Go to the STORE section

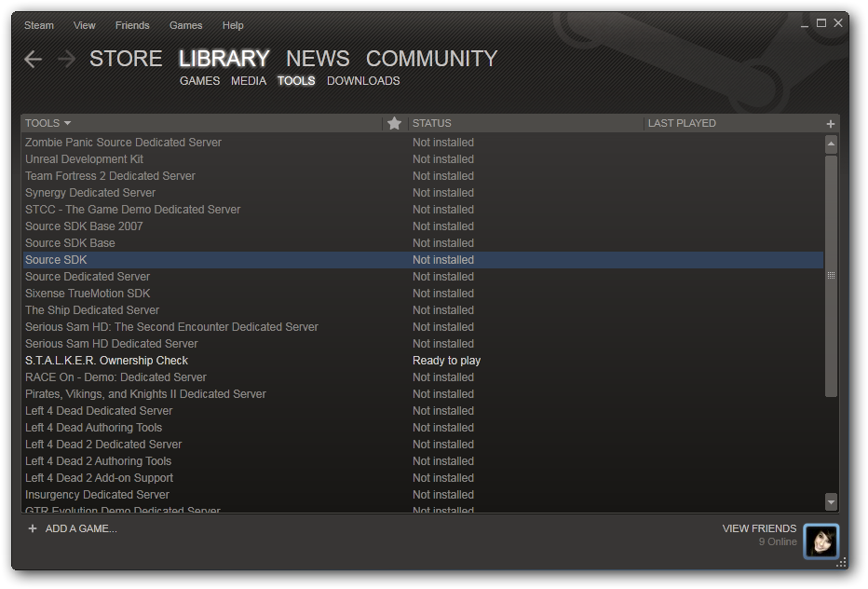[126, 59]
